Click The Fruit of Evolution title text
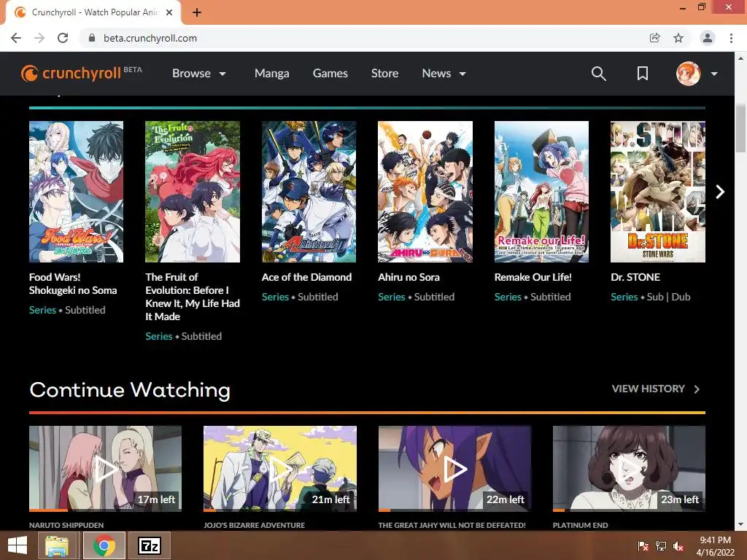The image size is (747, 560). 193,297
